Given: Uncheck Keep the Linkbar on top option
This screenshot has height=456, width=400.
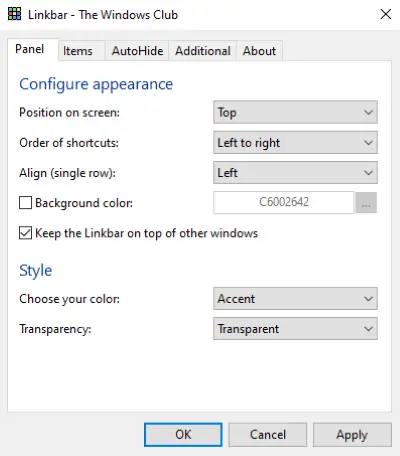Looking at the screenshot, I should coord(25,233).
